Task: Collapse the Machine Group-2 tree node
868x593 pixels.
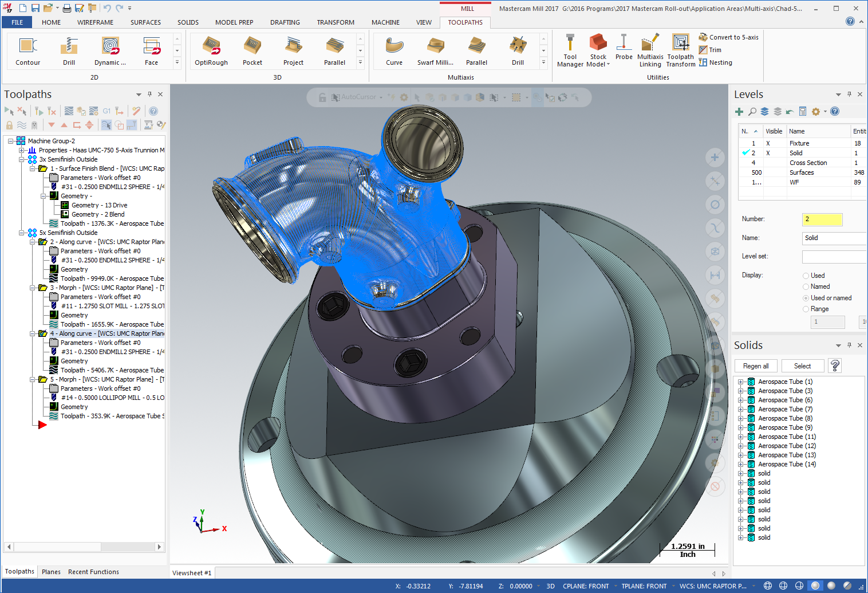Action: point(11,141)
